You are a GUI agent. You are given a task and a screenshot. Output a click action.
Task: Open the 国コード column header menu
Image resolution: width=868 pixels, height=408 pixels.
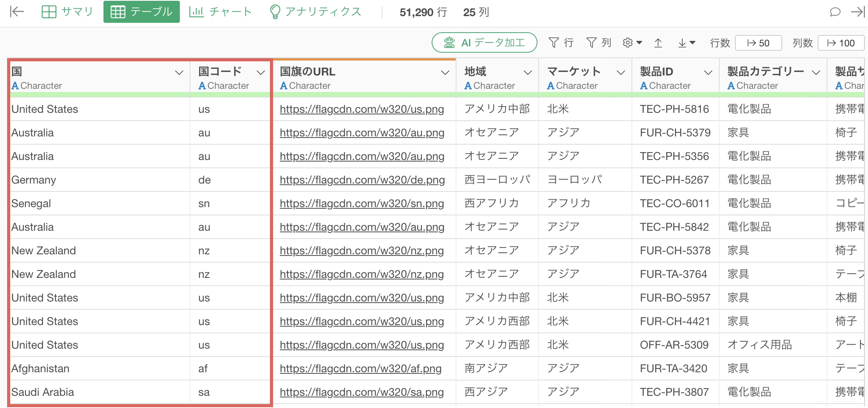pos(260,72)
